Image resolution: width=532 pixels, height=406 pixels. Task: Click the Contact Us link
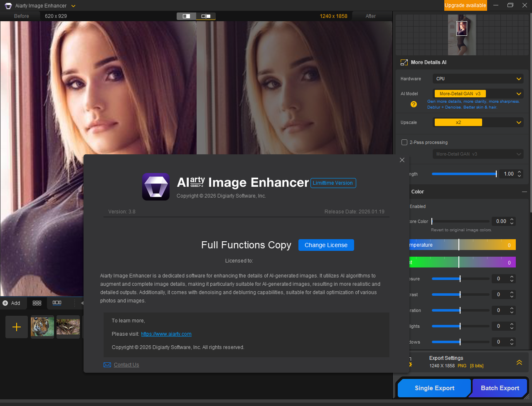(126, 365)
